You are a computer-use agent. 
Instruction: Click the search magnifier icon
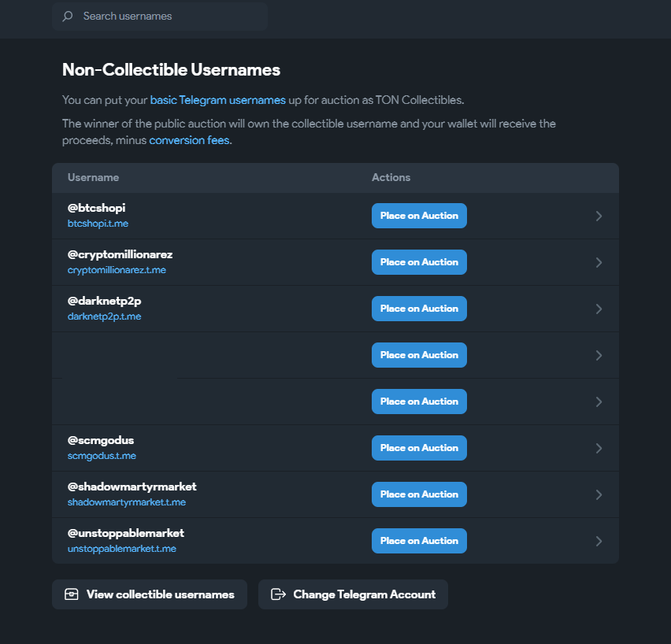click(x=68, y=17)
